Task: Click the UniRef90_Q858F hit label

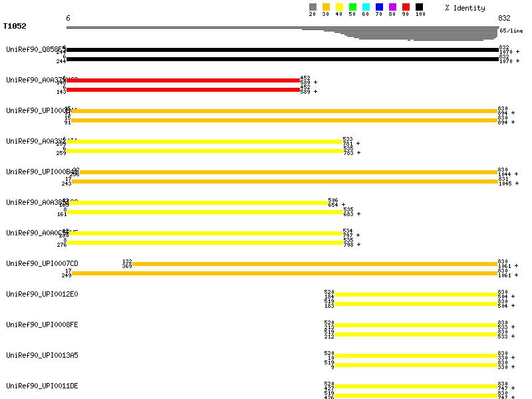Action: click(35, 49)
